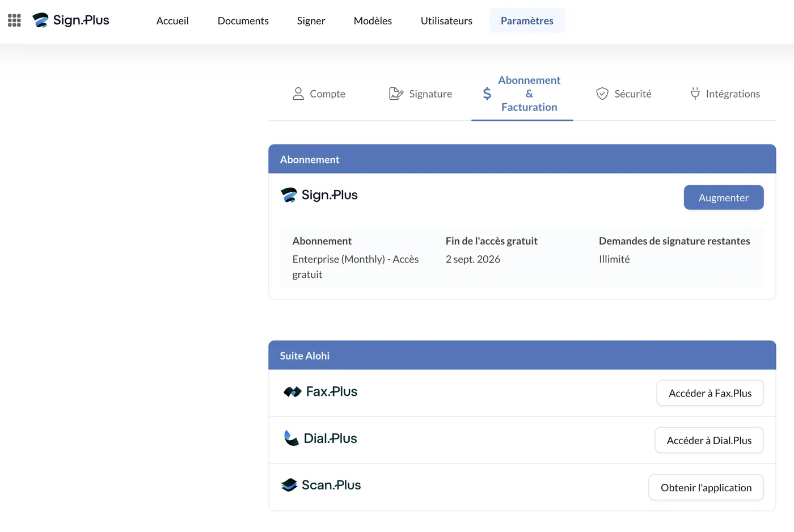Click the '2 sept. 2026' date

(x=473, y=259)
